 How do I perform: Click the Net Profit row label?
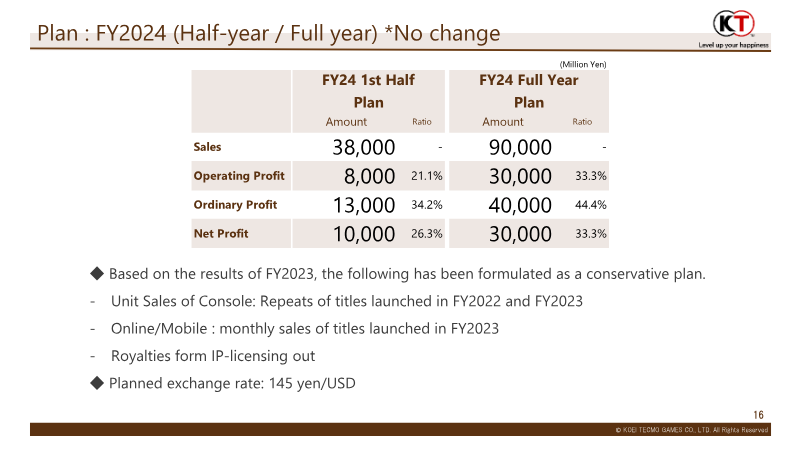[221, 234]
